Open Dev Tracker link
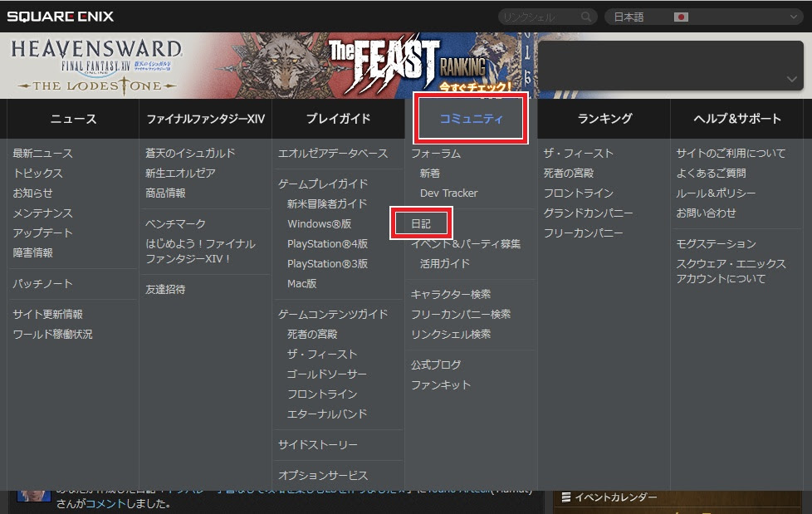Screen dimensions: 812x514 click(449, 193)
